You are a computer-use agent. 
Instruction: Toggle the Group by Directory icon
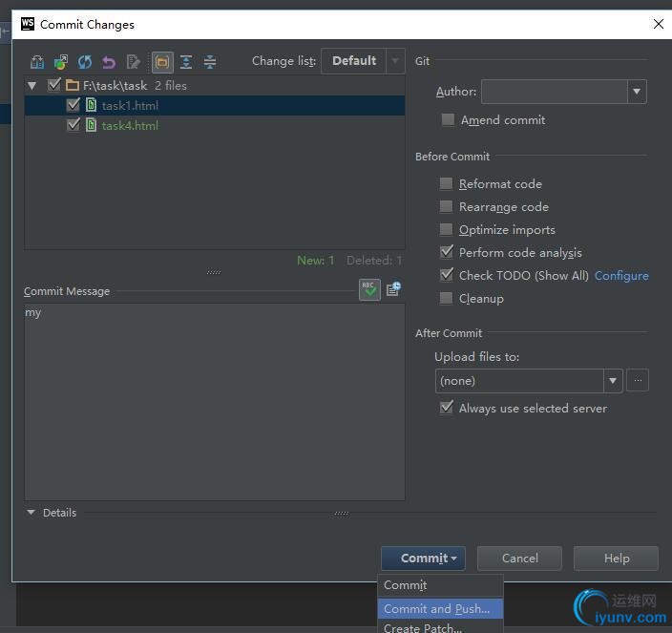[162, 62]
